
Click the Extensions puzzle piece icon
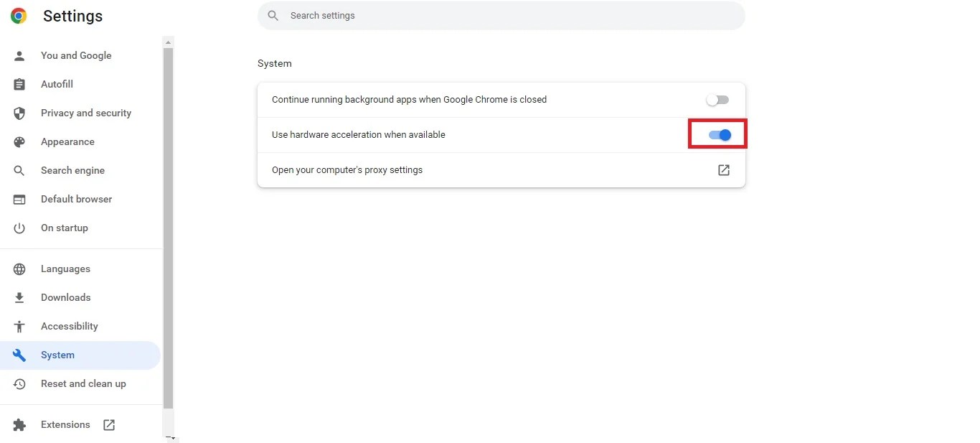point(19,424)
